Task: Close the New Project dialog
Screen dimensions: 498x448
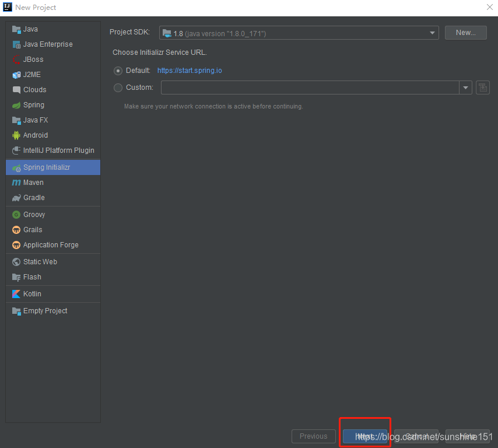Action: [489, 7]
